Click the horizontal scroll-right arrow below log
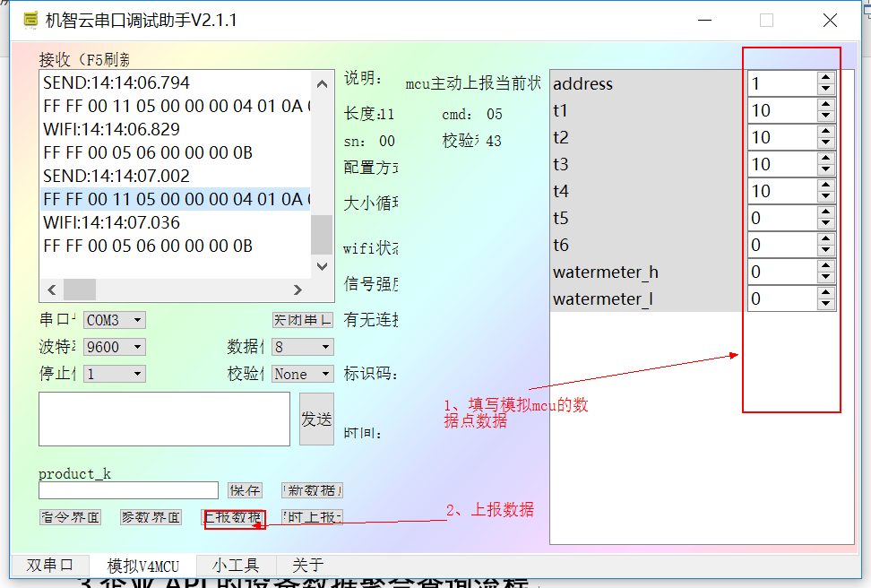 [297, 291]
